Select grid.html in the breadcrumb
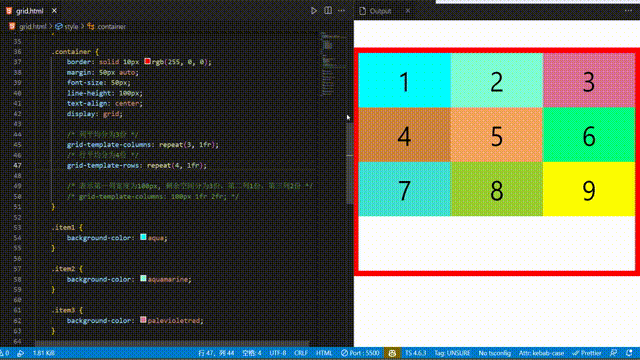Viewport: 640px width, 360px height. pyautogui.click(x=33, y=27)
